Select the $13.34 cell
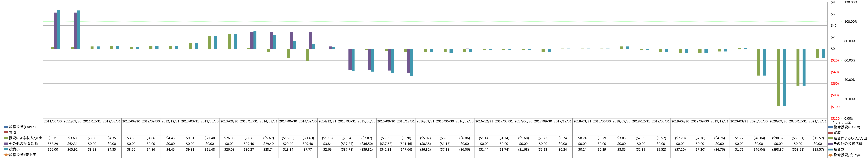This screenshot has height=158, width=868. coord(288,149)
